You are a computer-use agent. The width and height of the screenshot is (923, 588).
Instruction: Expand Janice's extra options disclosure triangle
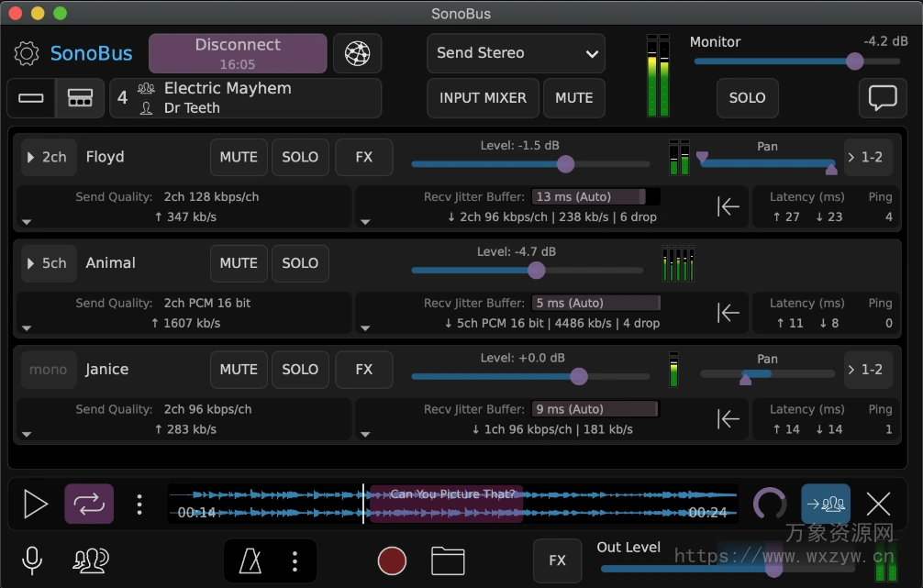[27, 432]
